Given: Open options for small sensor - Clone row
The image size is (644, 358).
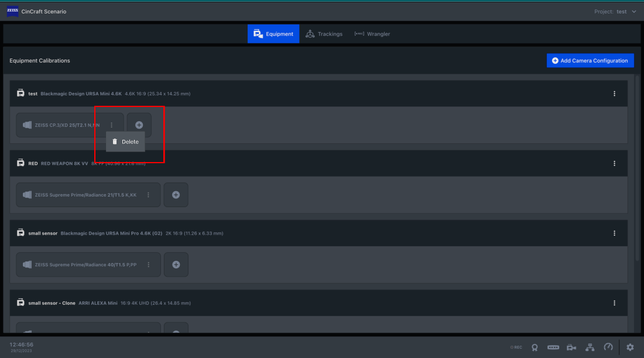Looking at the screenshot, I should coord(614,303).
